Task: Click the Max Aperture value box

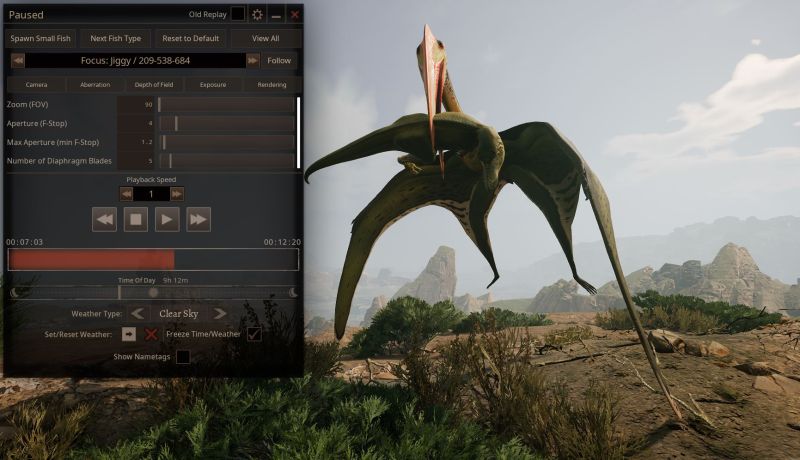Action: 136,142
